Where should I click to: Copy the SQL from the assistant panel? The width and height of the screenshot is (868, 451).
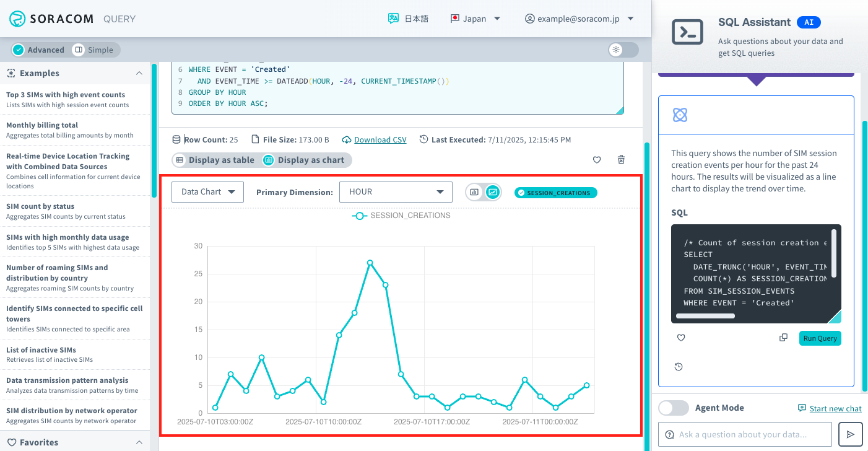[x=783, y=337]
